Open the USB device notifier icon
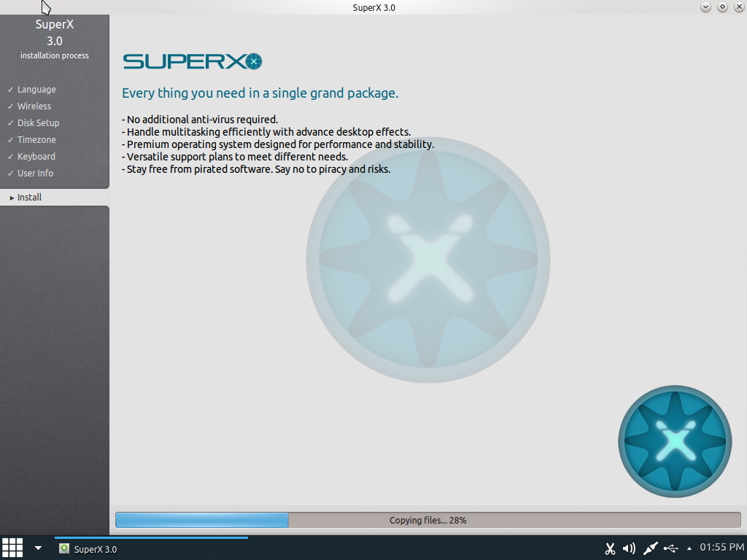Screen dimensions: 747x560 [x=671, y=548]
